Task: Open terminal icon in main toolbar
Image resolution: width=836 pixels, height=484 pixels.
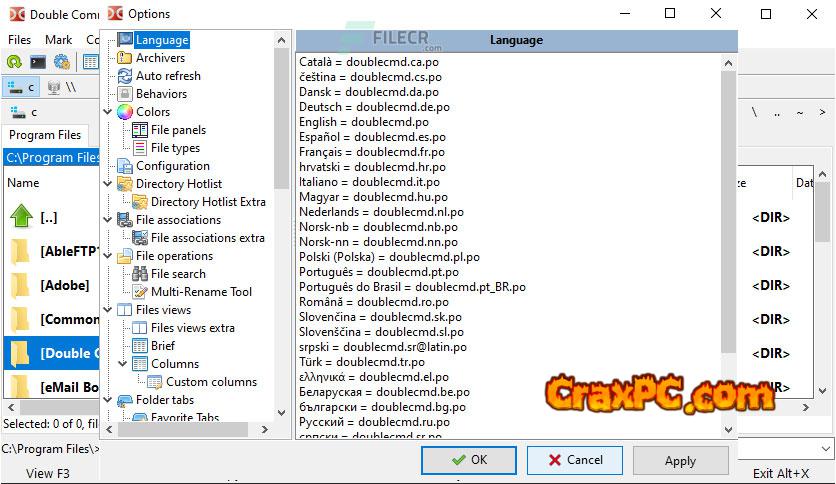Action: (x=38, y=62)
